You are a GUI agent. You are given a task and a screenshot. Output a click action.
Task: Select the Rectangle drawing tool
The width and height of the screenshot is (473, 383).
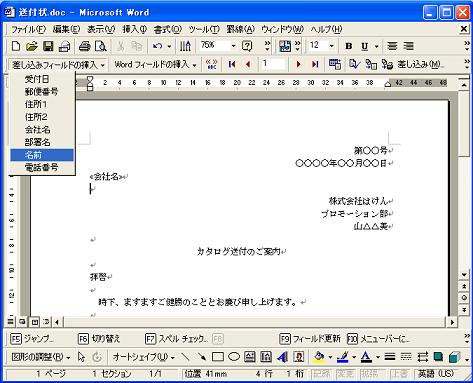click(218, 357)
